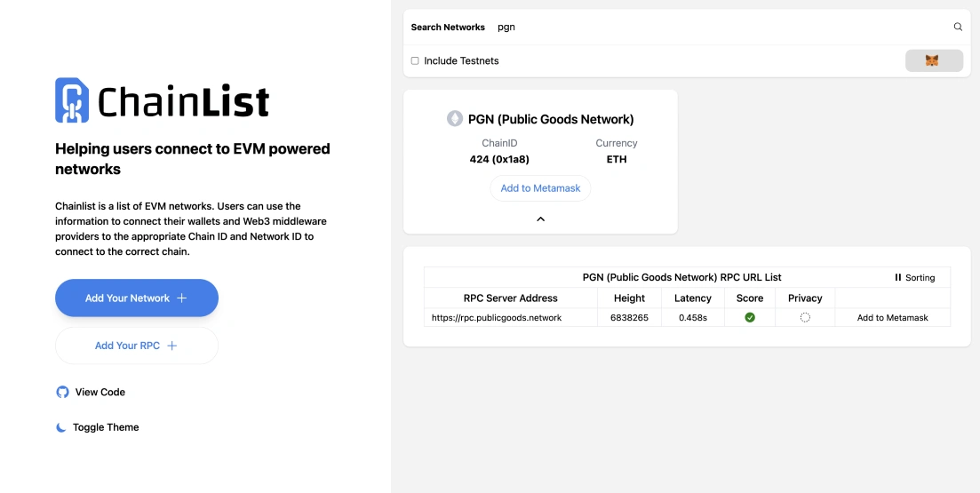Screen dimensions: 980x493
Task: Enable the Include Testnets checkbox
Action: (x=414, y=60)
